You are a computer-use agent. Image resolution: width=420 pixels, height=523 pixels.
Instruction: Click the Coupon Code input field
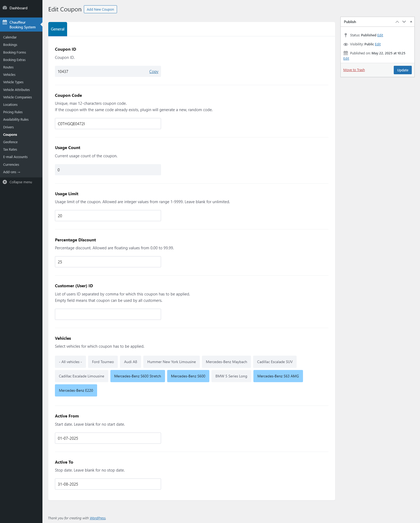point(108,124)
